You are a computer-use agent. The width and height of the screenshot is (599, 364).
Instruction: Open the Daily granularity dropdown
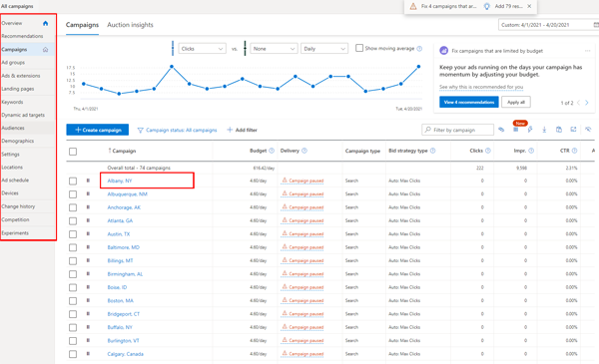pos(324,49)
